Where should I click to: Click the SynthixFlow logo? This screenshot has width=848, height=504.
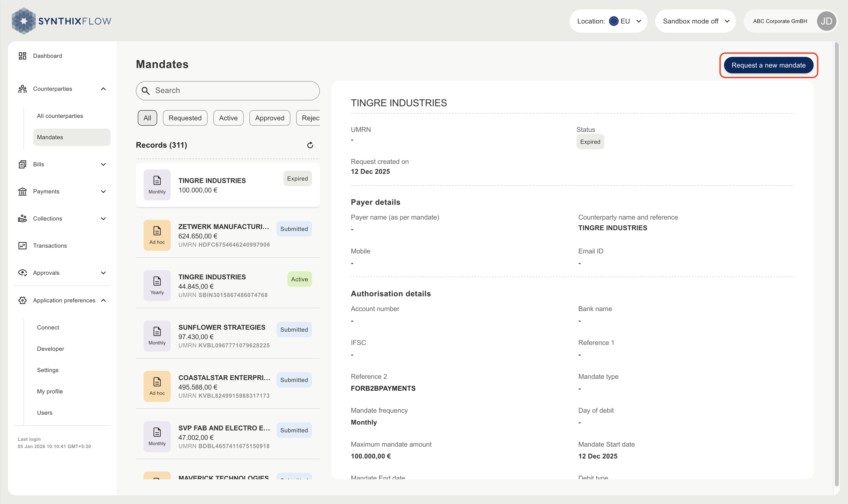pos(62,21)
